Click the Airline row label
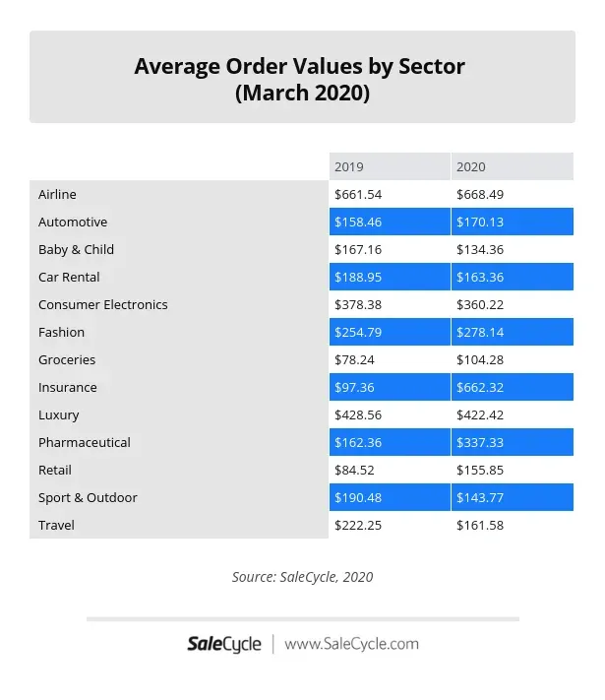The image size is (605, 700). [x=57, y=194]
